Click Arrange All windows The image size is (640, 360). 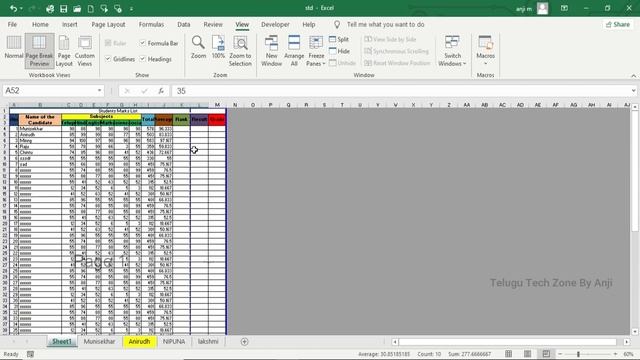pyautogui.click(x=294, y=51)
